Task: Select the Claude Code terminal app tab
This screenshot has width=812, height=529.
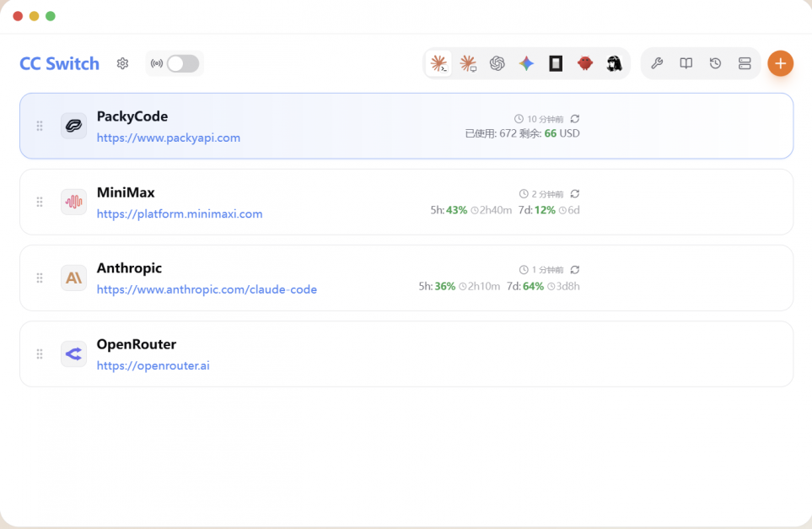Action: (x=438, y=64)
